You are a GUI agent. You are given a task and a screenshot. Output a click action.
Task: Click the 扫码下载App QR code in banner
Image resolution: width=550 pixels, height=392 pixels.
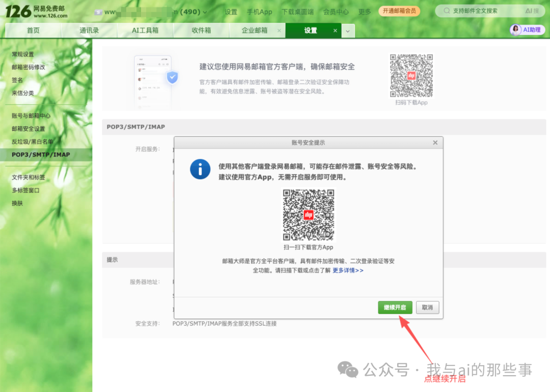pyautogui.click(x=411, y=75)
